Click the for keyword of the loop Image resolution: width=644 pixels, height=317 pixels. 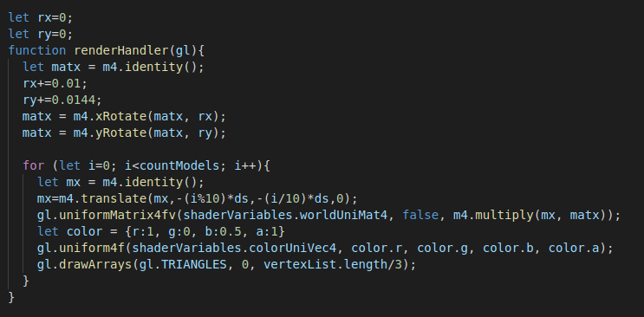click(33, 166)
